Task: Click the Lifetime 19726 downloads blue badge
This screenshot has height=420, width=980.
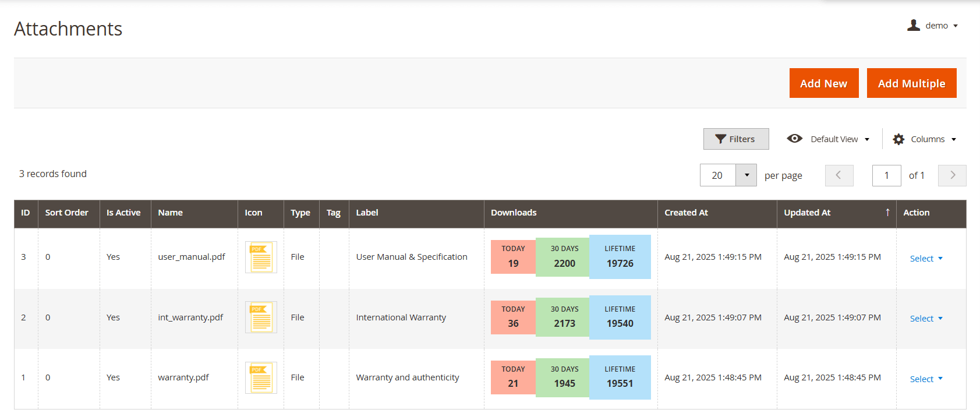Action: coord(620,257)
